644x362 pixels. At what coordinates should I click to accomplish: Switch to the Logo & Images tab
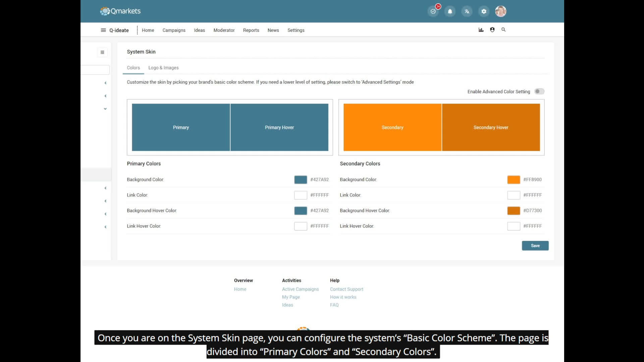tap(163, 68)
